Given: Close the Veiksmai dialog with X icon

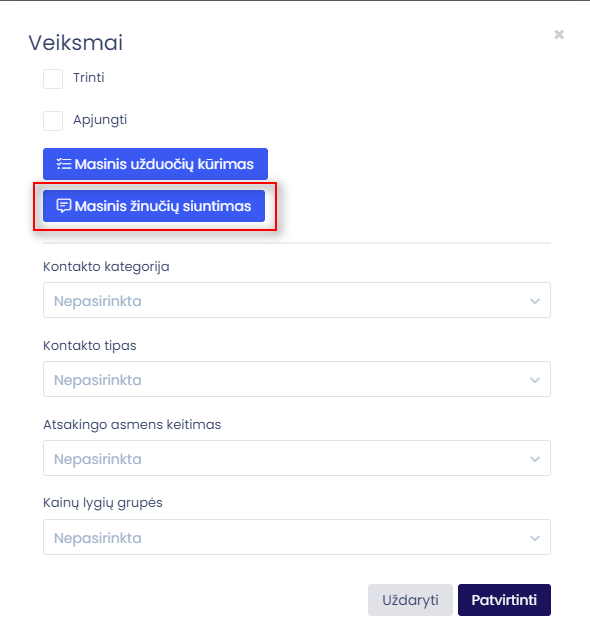Looking at the screenshot, I should (559, 35).
